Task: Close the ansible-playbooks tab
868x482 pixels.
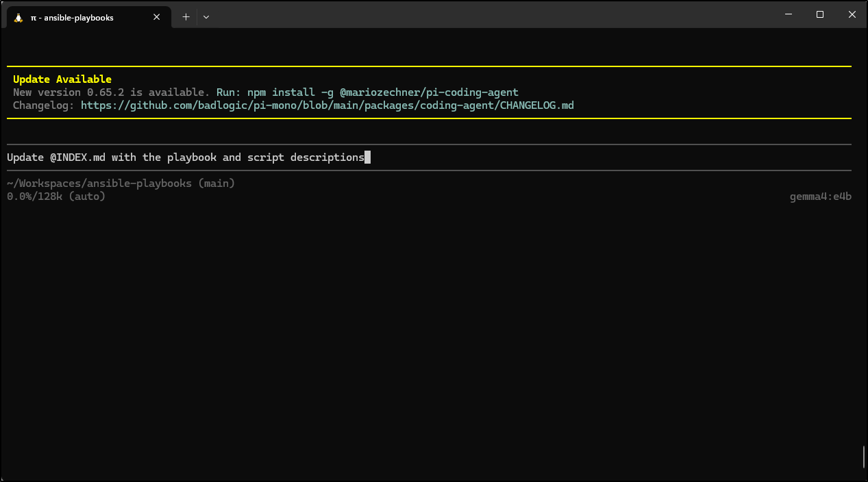Action: 157,17
